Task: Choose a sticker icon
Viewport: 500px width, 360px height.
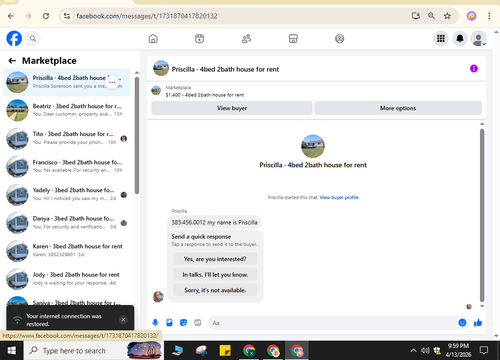Action: click(183, 322)
